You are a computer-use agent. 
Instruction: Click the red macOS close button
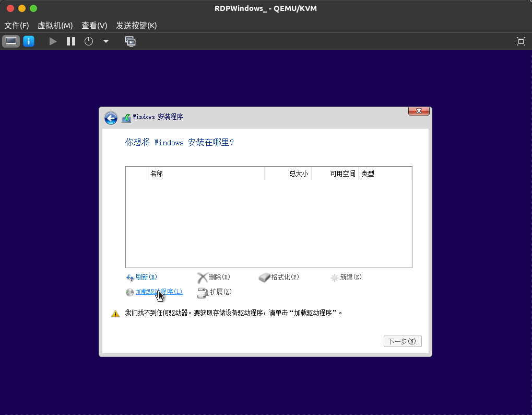[10, 8]
